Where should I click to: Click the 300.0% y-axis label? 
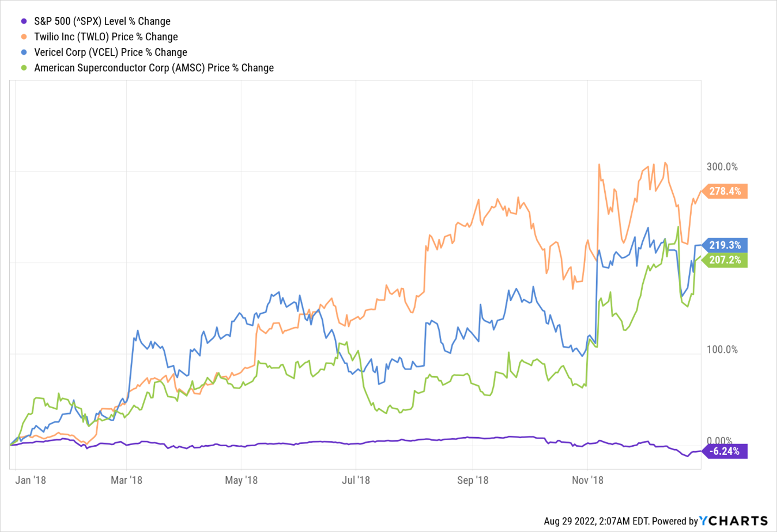point(722,167)
